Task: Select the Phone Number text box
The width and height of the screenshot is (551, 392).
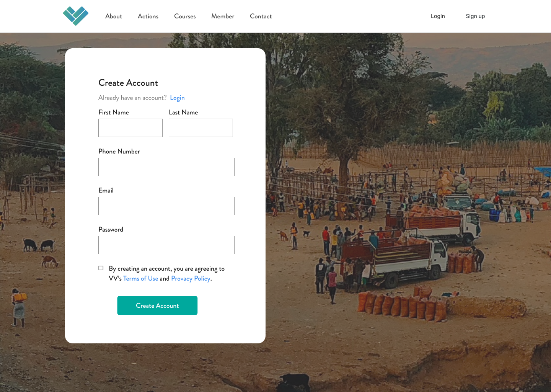Action: 166,167
